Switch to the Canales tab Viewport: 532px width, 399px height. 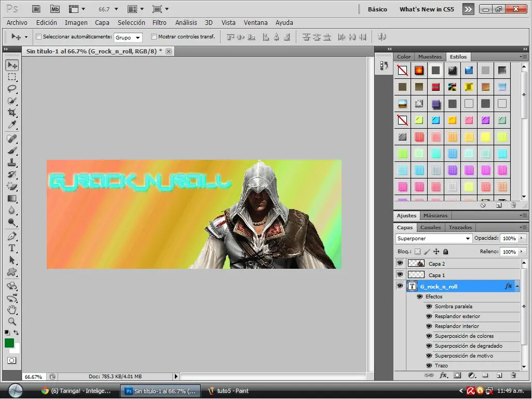pos(431,227)
